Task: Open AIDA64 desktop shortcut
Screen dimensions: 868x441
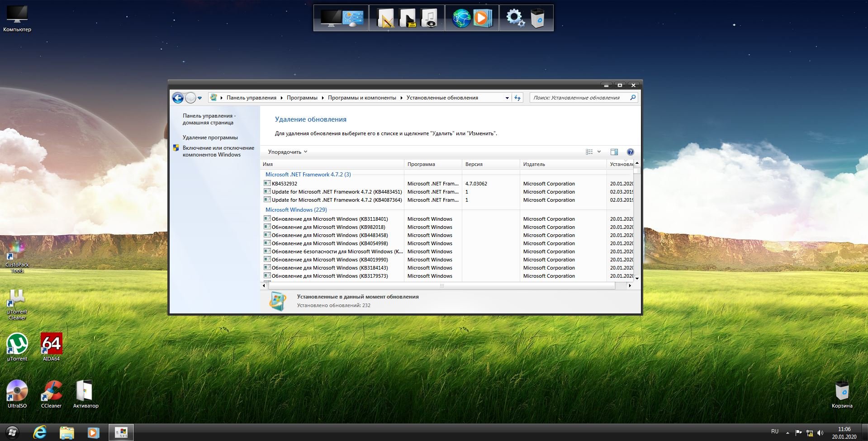Action: (x=51, y=347)
